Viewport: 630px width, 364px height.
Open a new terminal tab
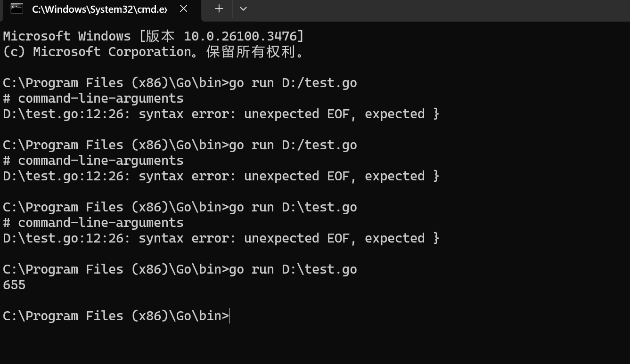pos(219,8)
